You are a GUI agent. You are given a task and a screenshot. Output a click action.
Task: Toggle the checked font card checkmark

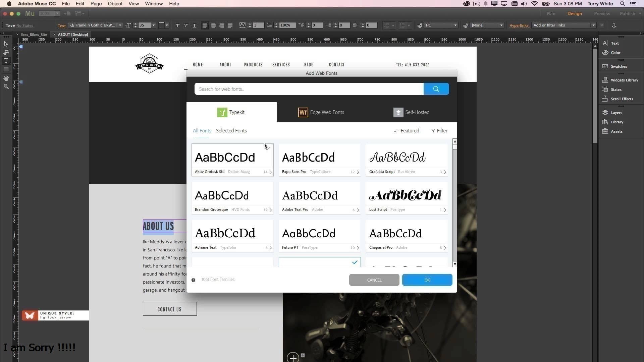coord(355,262)
